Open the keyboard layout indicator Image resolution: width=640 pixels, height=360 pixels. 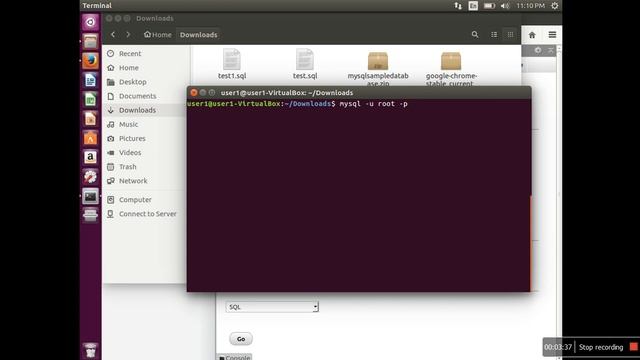pyautogui.click(x=473, y=6)
